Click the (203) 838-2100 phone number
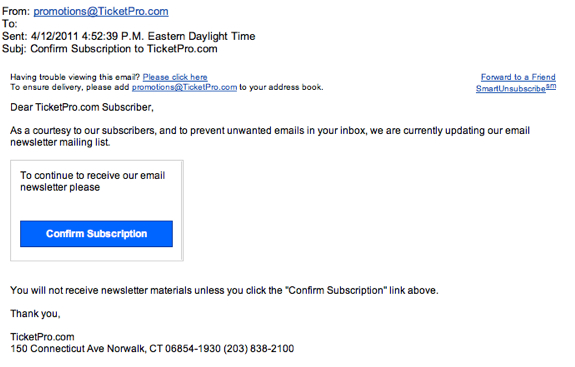Viewport: 575px width, 367px height. [x=259, y=348]
